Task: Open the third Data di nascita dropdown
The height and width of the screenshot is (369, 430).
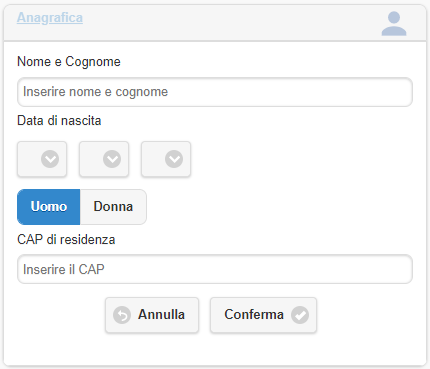Action: pos(166,159)
